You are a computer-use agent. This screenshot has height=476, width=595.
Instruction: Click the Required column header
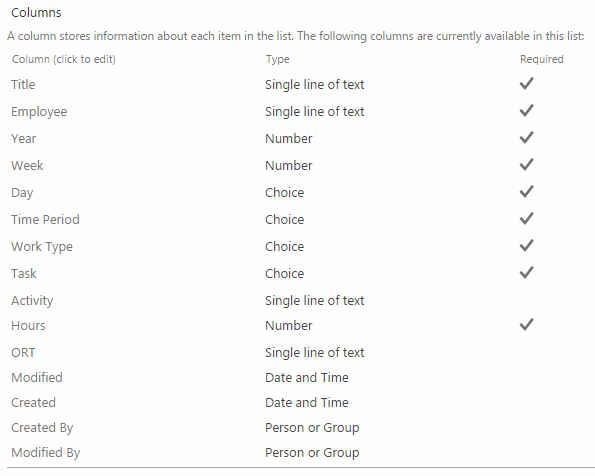[x=541, y=59]
